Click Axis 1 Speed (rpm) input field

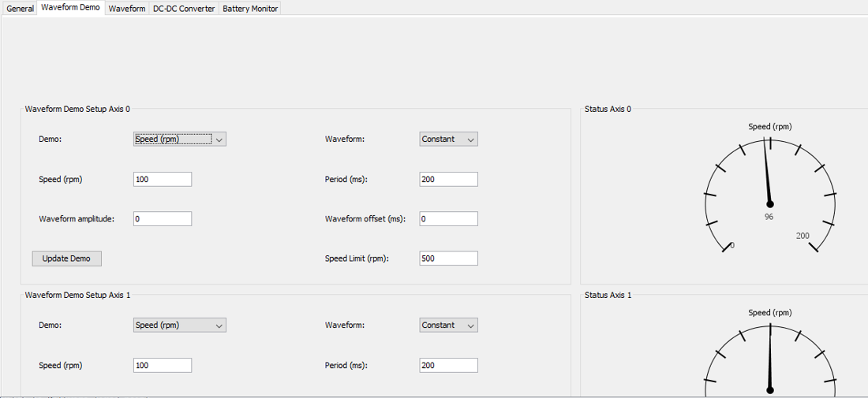click(163, 366)
